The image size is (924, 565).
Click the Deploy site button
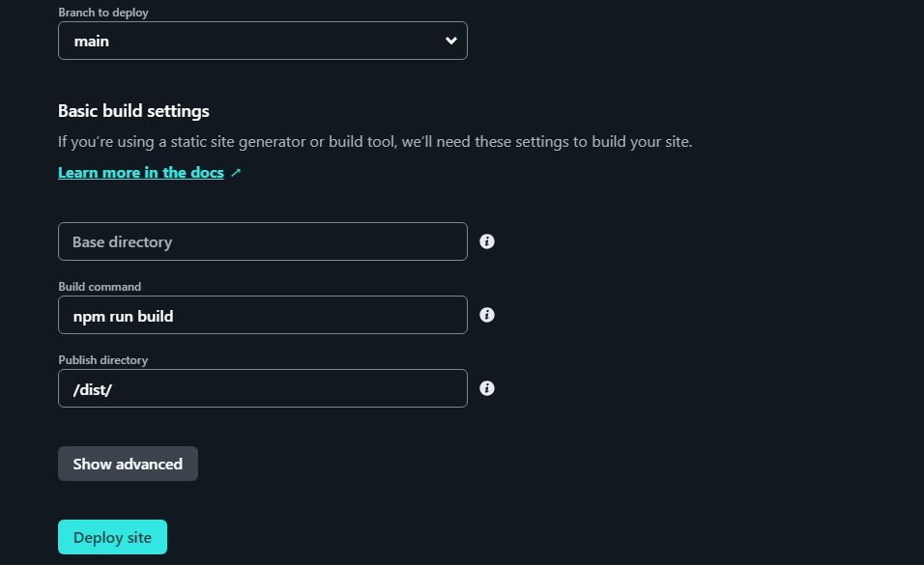coord(112,537)
